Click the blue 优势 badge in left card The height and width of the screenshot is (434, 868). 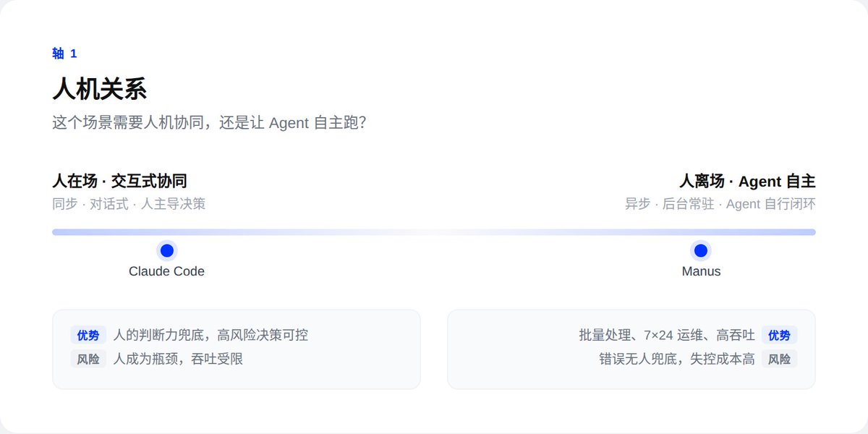point(88,335)
